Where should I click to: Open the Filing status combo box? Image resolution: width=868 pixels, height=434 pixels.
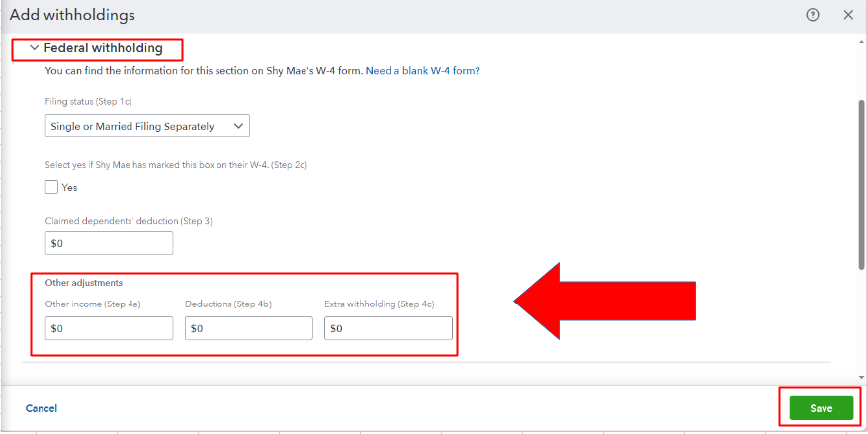coord(147,126)
